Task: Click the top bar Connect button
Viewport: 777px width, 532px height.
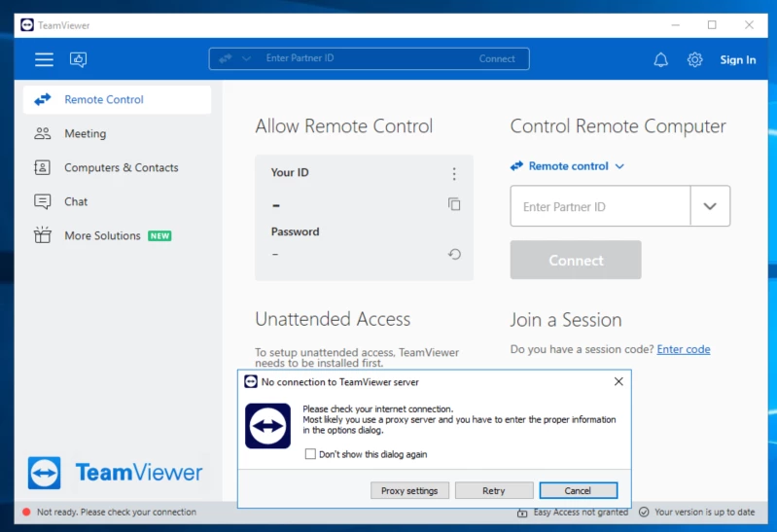Action: (x=497, y=58)
